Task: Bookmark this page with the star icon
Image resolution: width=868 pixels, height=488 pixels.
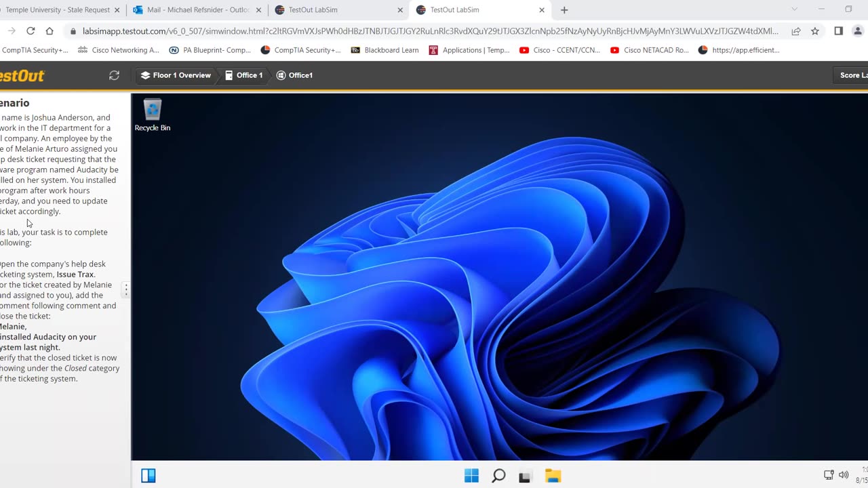Action: (815, 31)
